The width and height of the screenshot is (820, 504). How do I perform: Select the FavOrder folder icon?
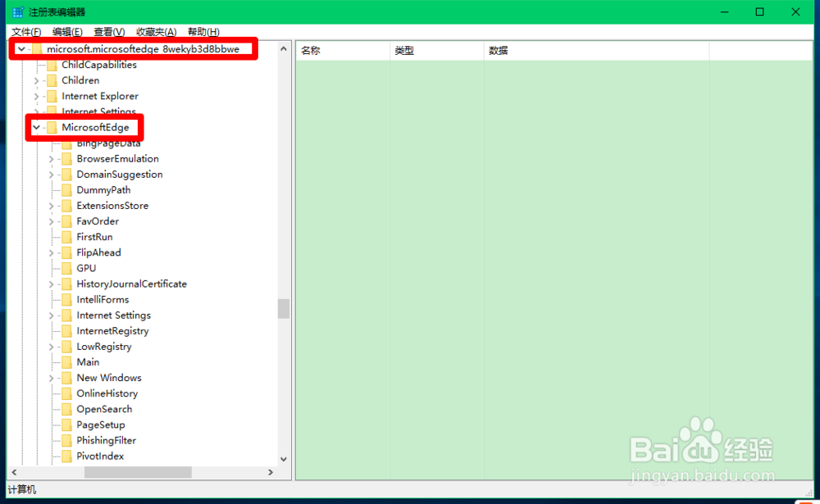[66, 221]
